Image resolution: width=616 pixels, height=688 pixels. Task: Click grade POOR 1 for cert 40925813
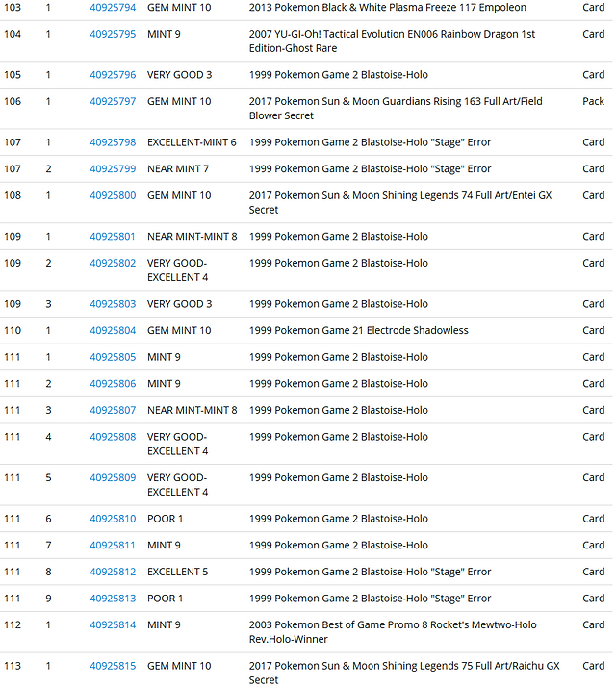(165, 599)
